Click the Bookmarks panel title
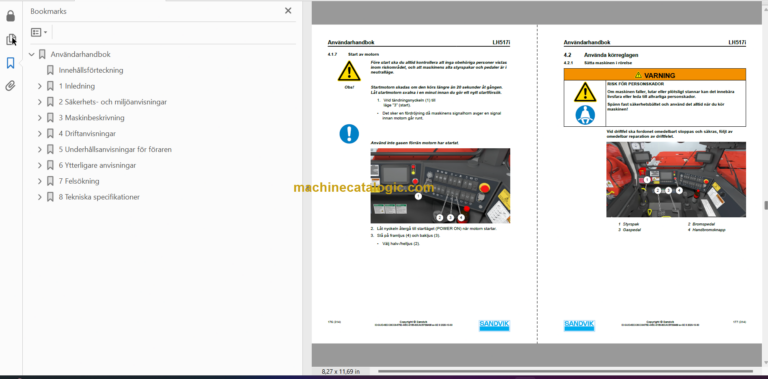The width and height of the screenshot is (768, 379). coord(48,11)
